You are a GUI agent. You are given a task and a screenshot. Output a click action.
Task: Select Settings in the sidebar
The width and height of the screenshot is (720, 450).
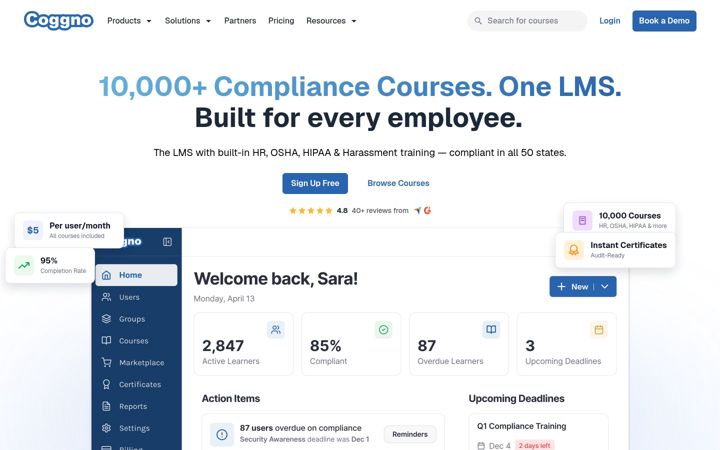click(136, 428)
